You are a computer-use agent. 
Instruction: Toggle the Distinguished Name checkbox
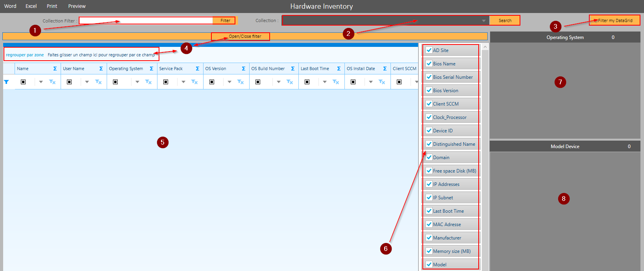coord(429,144)
